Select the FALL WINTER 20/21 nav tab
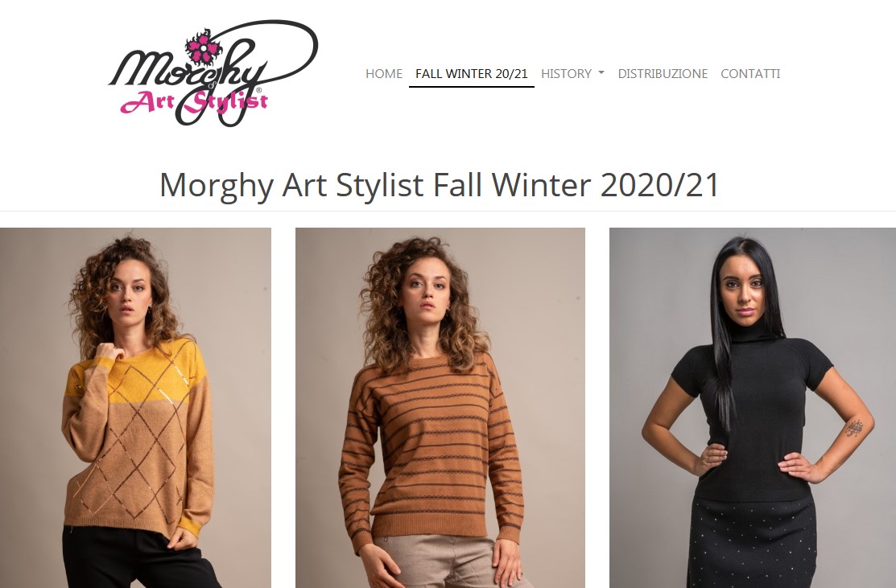 (x=472, y=74)
